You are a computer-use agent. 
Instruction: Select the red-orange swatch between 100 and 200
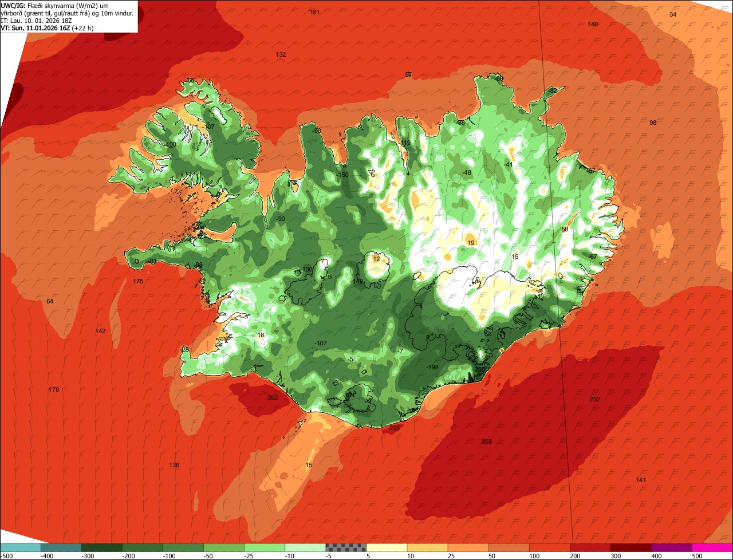point(549,547)
